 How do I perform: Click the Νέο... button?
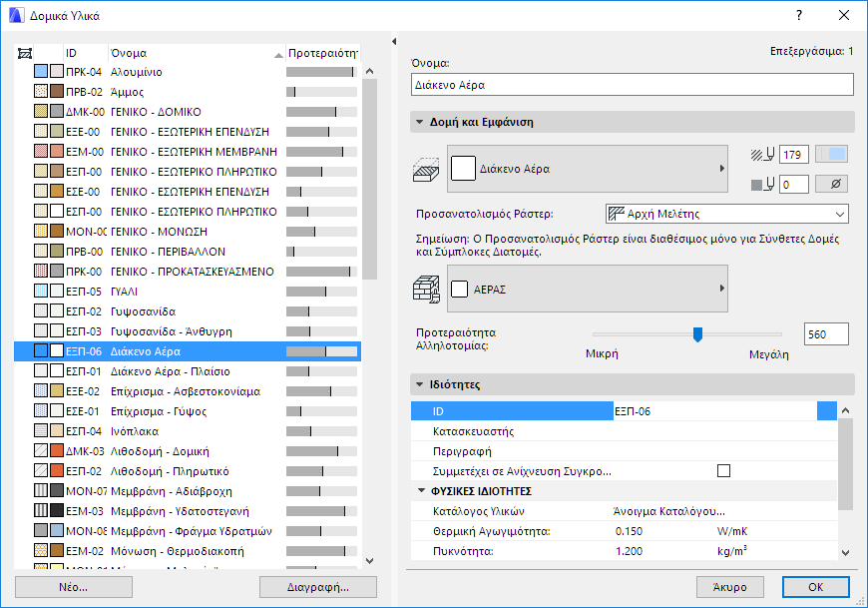click(74, 587)
